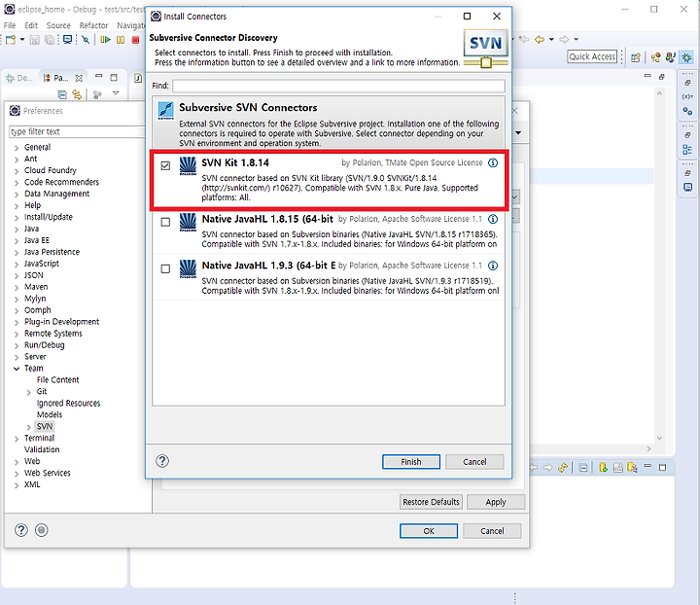Switch to the Debug view tab
Screen dimensions: 700x605
tap(19, 78)
